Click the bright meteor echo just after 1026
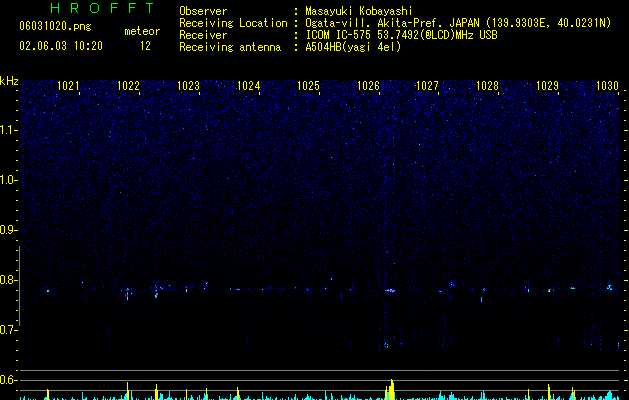Image resolution: width=629 pixels, height=400 pixels. coord(390,290)
